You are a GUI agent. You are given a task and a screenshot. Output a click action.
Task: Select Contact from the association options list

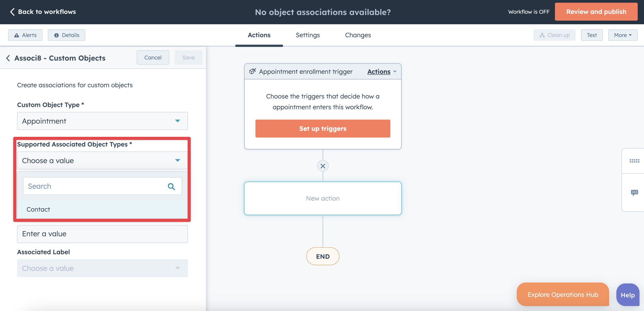(38, 209)
